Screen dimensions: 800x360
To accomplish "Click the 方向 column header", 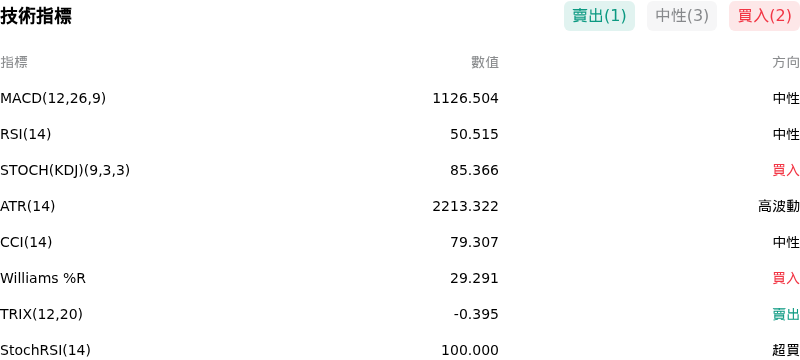I will [x=786, y=62].
